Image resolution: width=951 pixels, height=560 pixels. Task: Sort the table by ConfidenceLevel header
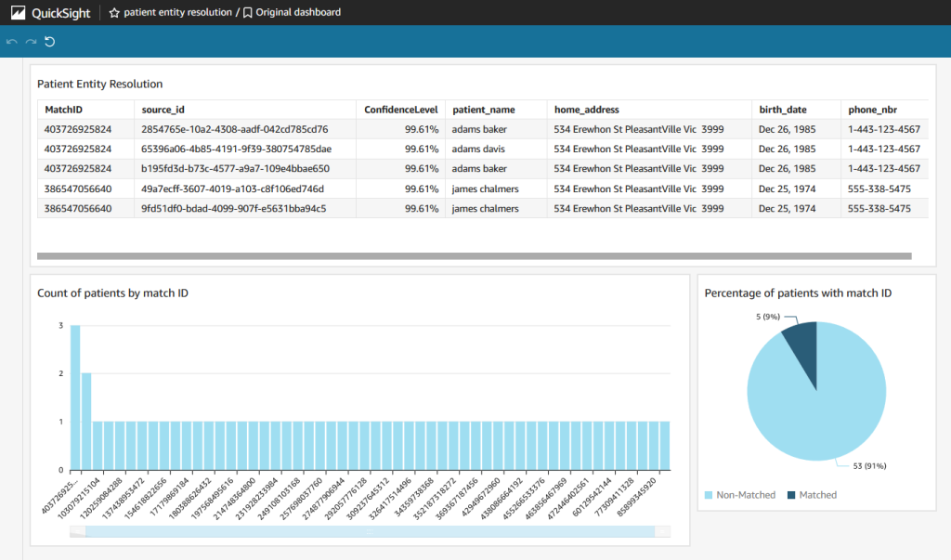(x=399, y=109)
